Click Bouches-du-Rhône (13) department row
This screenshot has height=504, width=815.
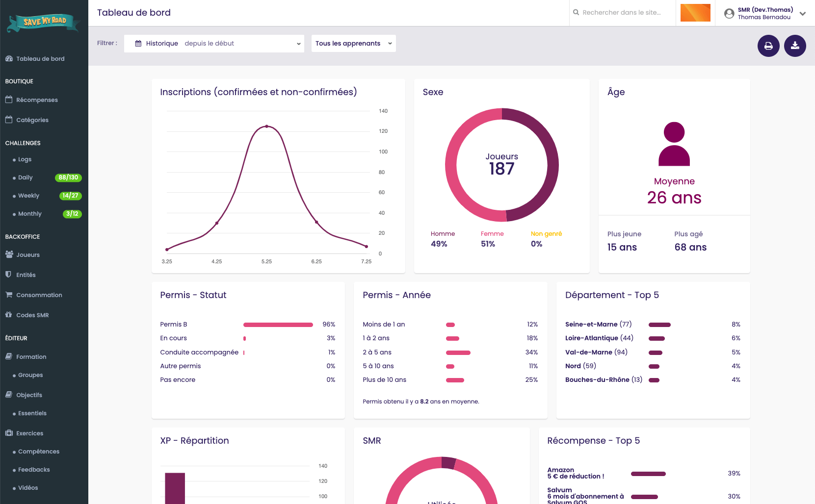653,380
